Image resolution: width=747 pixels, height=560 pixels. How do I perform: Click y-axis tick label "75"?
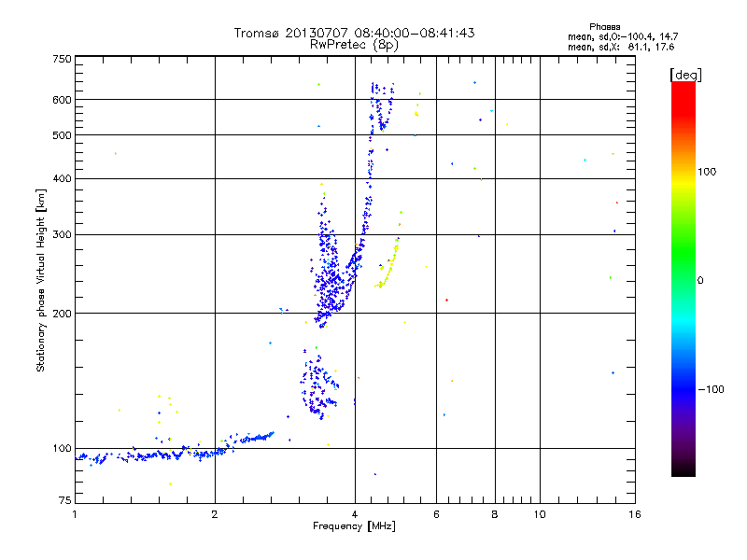pyautogui.click(x=65, y=500)
